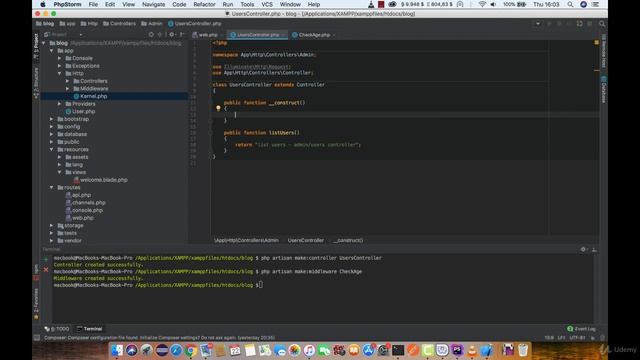This screenshot has height=360, width=640.
Task: Switch to the web.php editor tab
Action: pos(207,35)
